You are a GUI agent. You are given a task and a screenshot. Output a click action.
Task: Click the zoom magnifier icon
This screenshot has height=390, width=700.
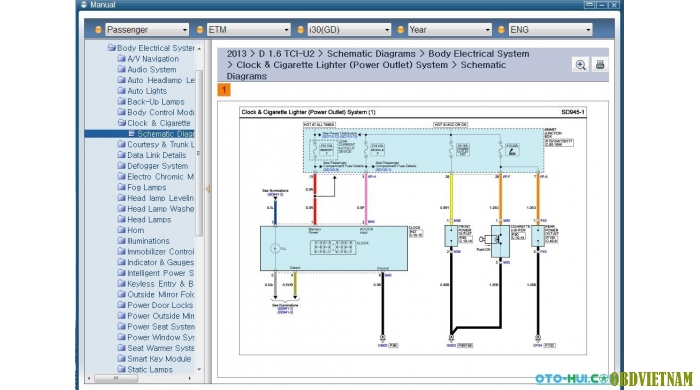pos(580,65)
